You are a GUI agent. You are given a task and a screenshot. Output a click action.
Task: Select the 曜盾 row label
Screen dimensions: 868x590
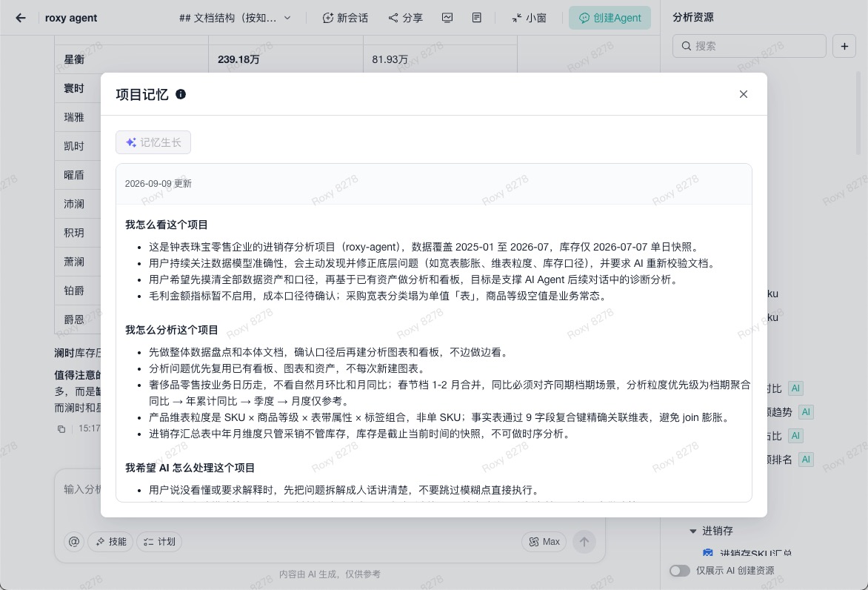pyautogui.click(x=74, y=175)
